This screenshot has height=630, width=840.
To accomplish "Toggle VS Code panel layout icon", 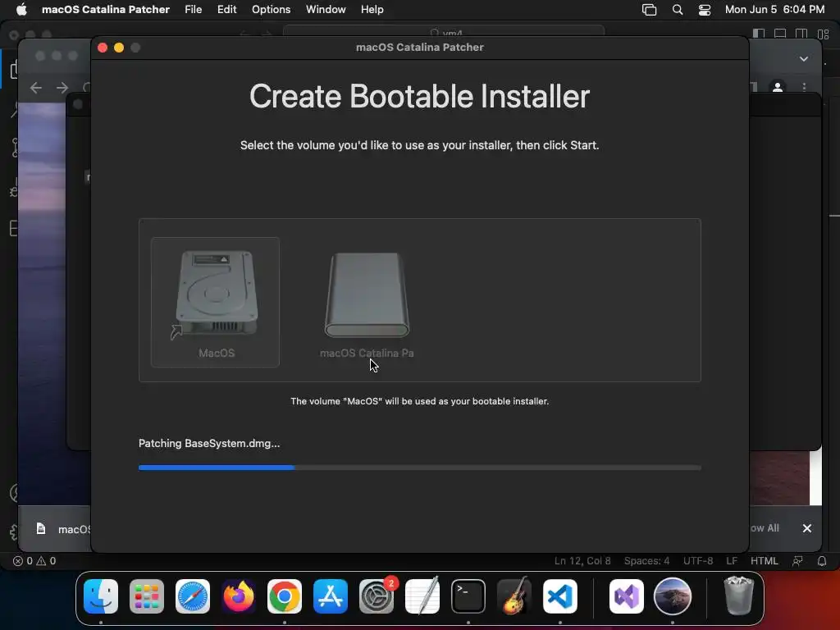I will pos(781,33).
